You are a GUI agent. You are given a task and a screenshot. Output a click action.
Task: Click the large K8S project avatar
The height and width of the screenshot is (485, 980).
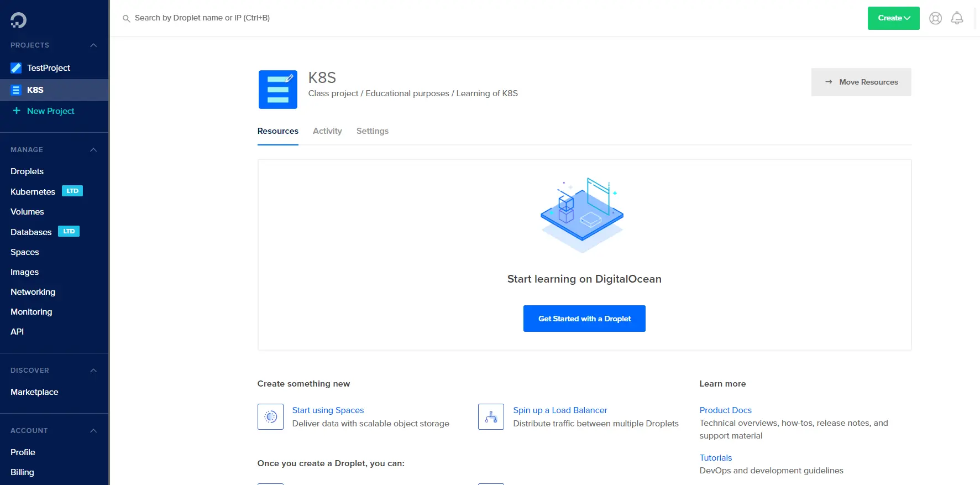pyautogui.click(x=278, y=90)
